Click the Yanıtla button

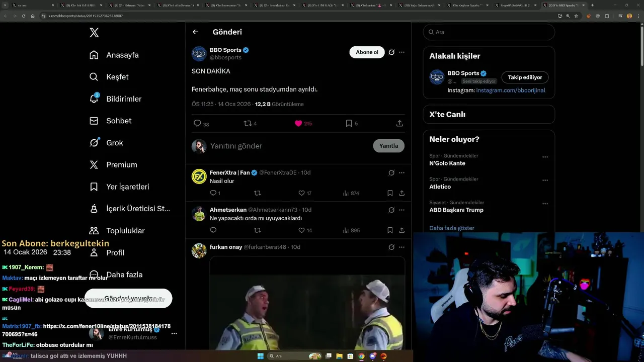coord(388,146)
